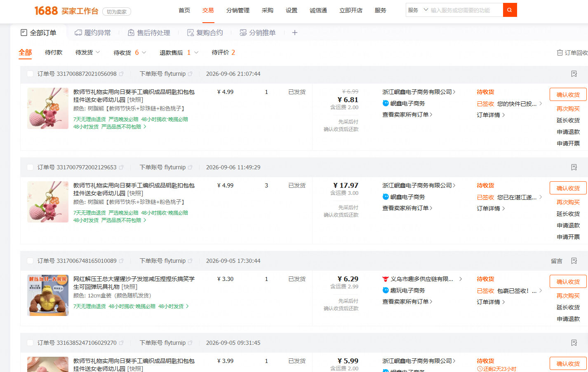The image size is (588, 372).
Task: Select the checkbox for order 3317006748165010089
Action: tap(30, 261)
